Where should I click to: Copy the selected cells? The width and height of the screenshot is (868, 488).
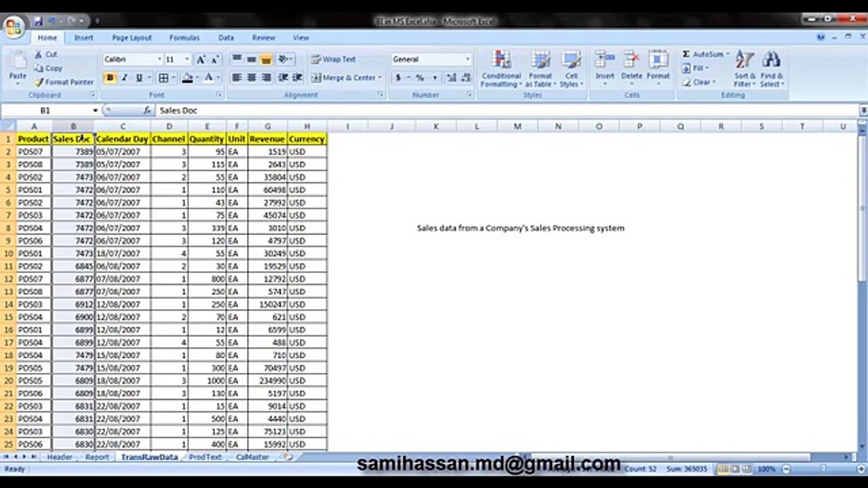coord(49,68)
